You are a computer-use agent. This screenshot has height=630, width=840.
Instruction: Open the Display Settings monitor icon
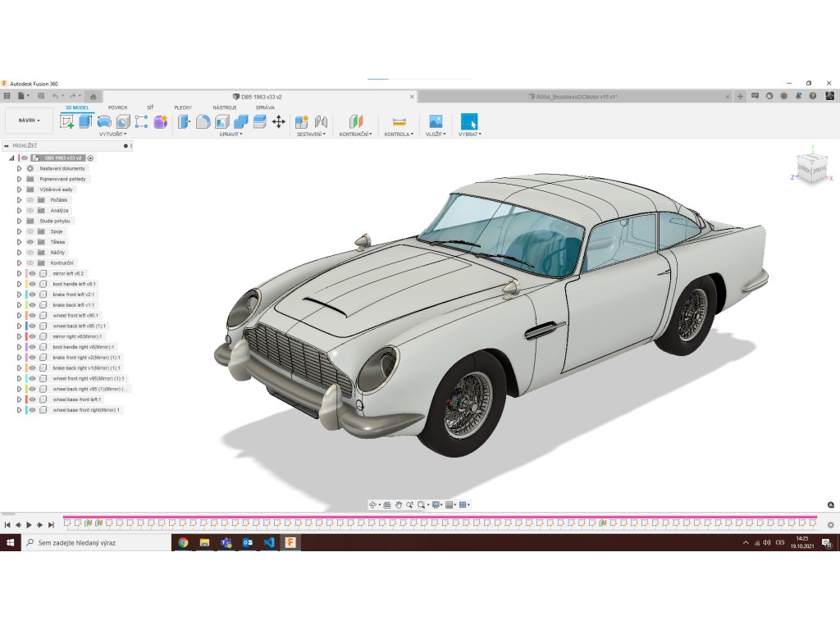[436, 504]
